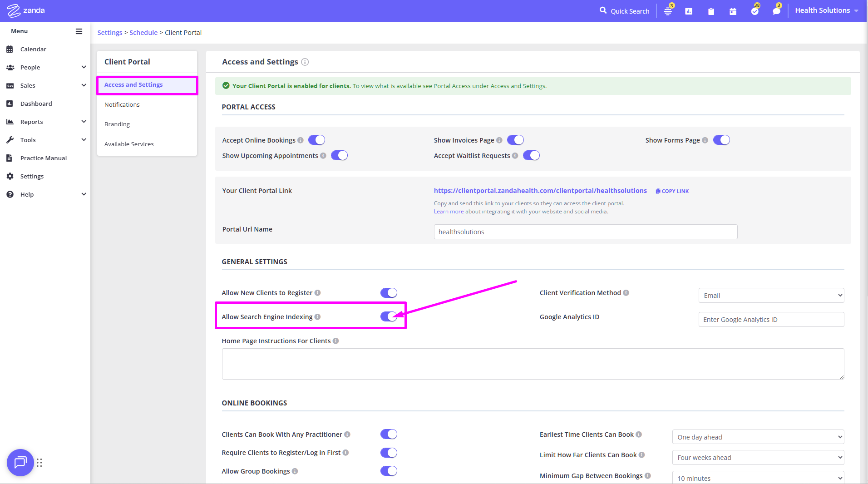Click the Schedule breadcrumb link
Viewport: 868px width, 484px height.
click(143, 33)
